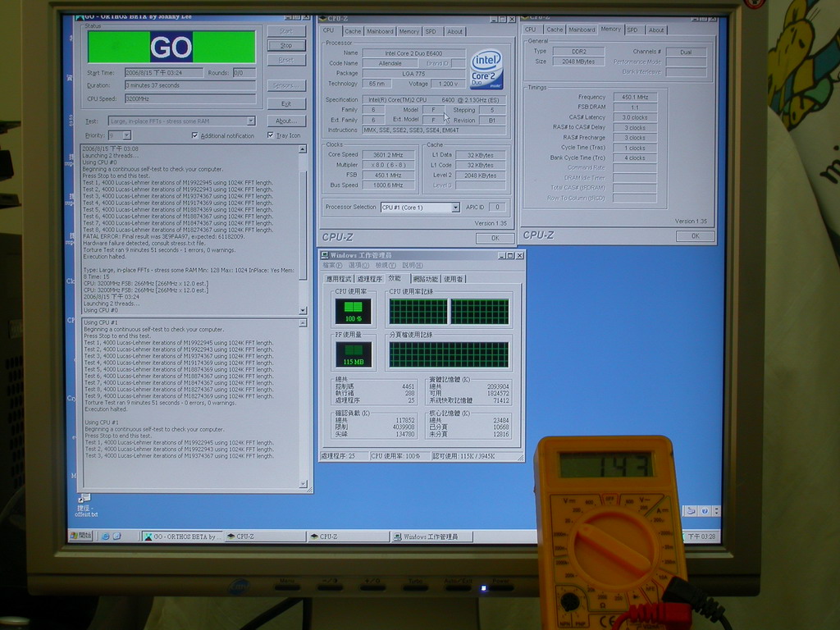
Task: Toggle the Tray Icon checkbox
Action: [271, 135]
